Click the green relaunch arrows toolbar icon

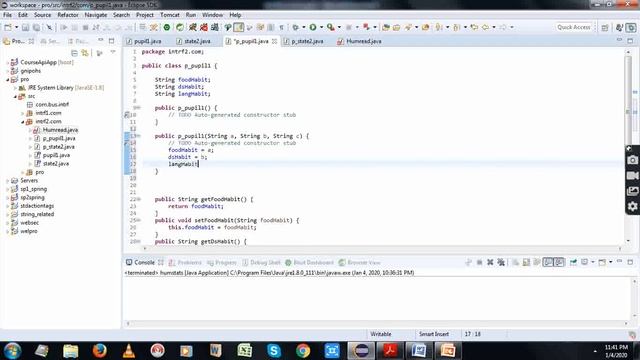coord(180,27)
